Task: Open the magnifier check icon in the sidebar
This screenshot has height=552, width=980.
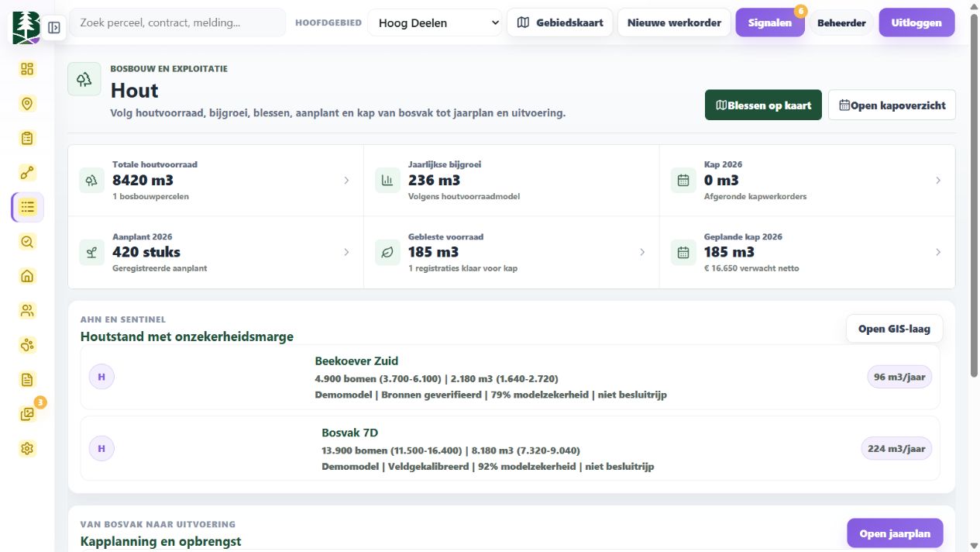Action: (27, 242)
